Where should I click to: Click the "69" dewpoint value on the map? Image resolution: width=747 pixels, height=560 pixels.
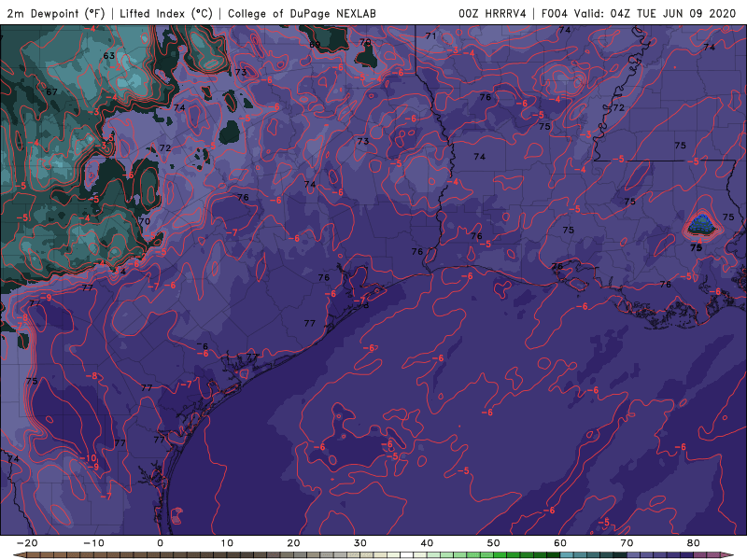point(315,45)
